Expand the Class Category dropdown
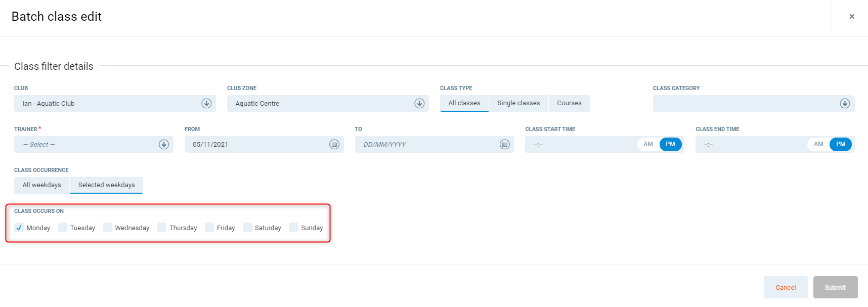 click(844, 104)
